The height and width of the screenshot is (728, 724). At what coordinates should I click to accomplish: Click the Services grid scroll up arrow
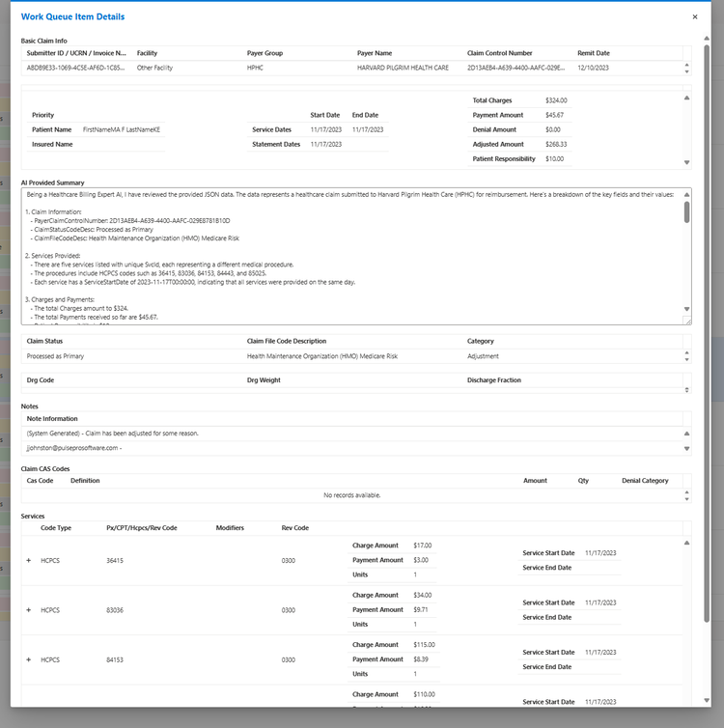(x=687, y=543)
